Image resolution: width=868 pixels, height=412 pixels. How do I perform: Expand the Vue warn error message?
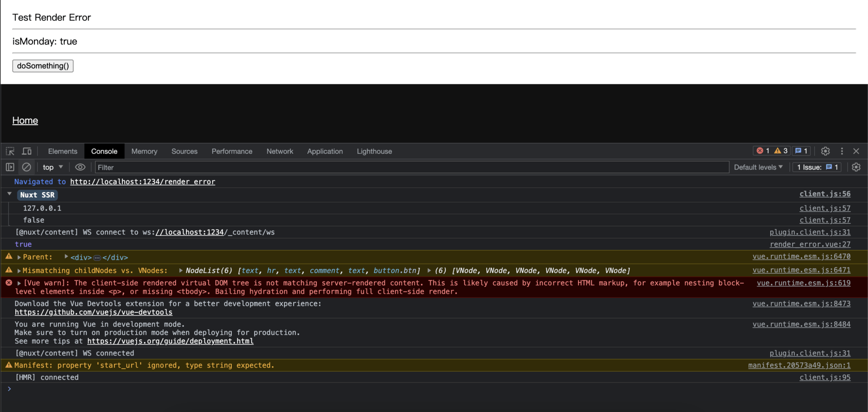19,283
